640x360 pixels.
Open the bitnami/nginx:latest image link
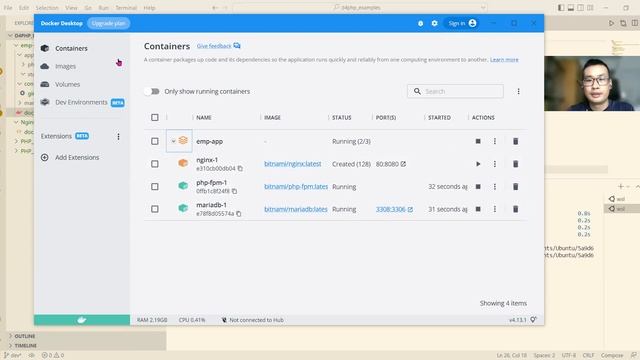(x=293, y=164)
